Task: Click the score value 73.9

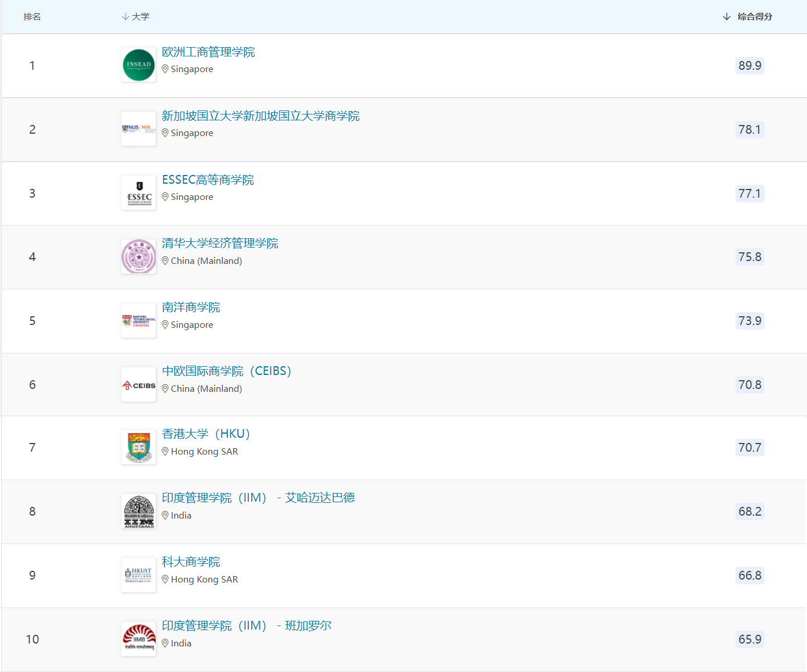Action: pyautogui.click(x=749, y=321)
